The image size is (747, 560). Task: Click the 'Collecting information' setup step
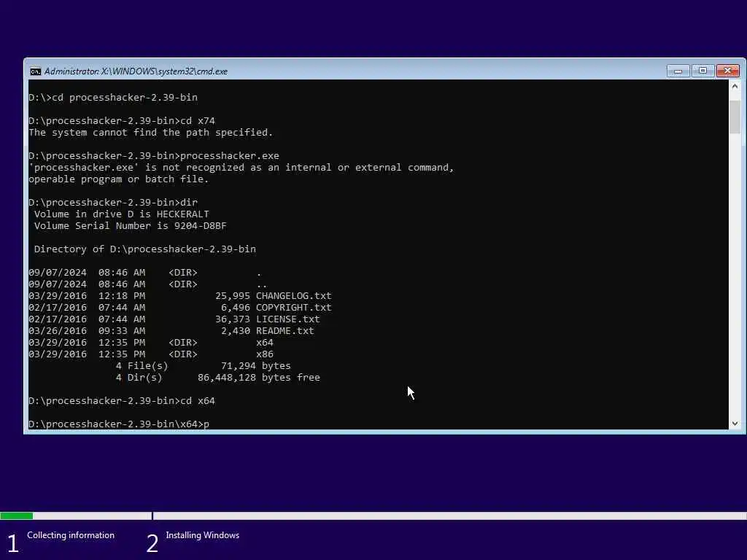71,535
